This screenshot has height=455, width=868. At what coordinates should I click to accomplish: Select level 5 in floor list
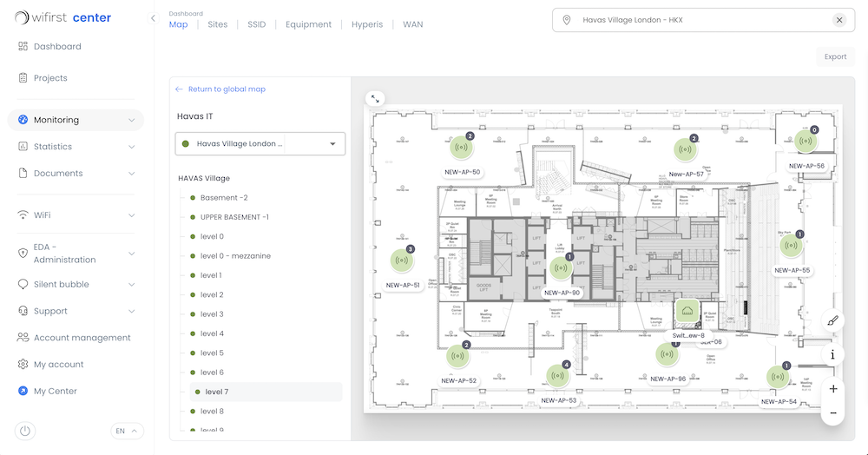212,353
